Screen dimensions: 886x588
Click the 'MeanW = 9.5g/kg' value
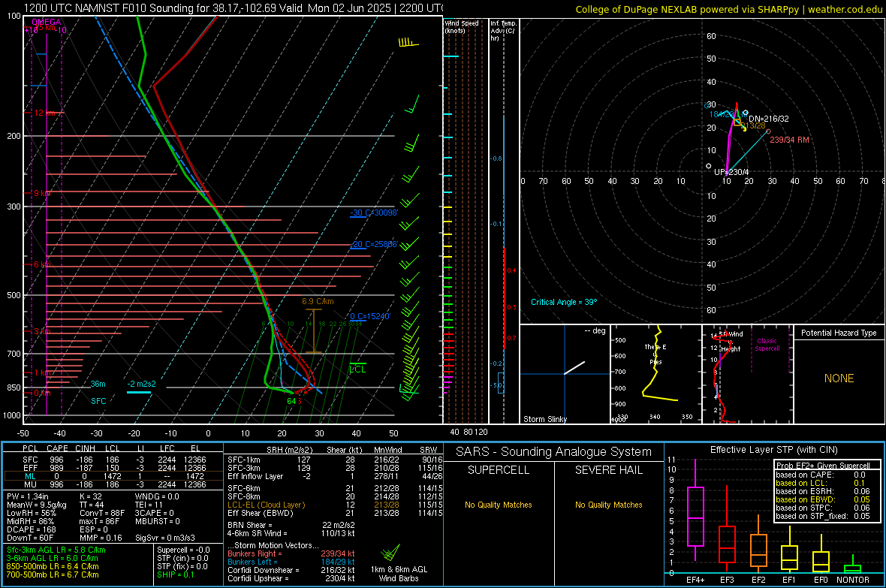pos(36,505)
